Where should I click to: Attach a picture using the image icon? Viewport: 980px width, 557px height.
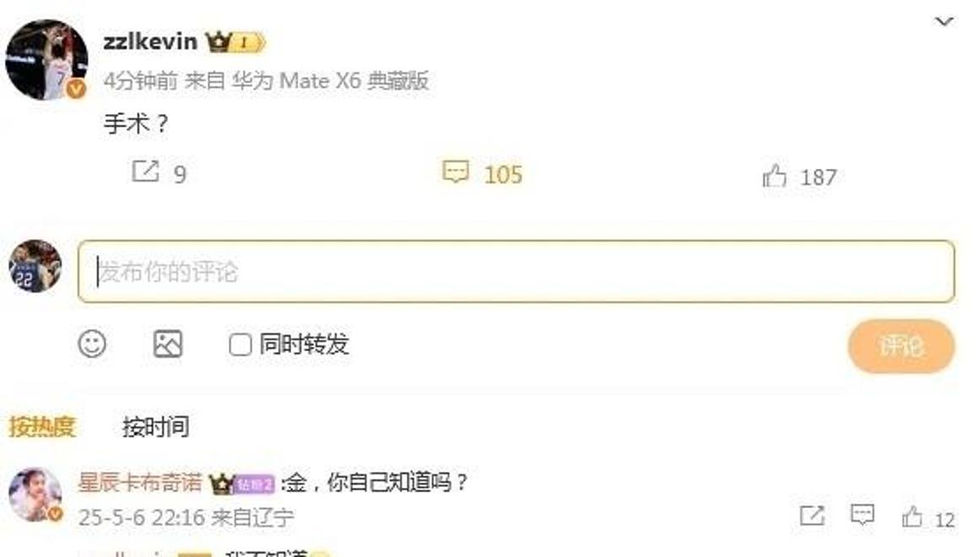167,343
